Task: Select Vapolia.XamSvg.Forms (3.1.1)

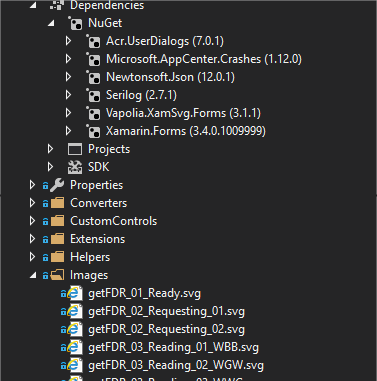Action: (183, 113)
